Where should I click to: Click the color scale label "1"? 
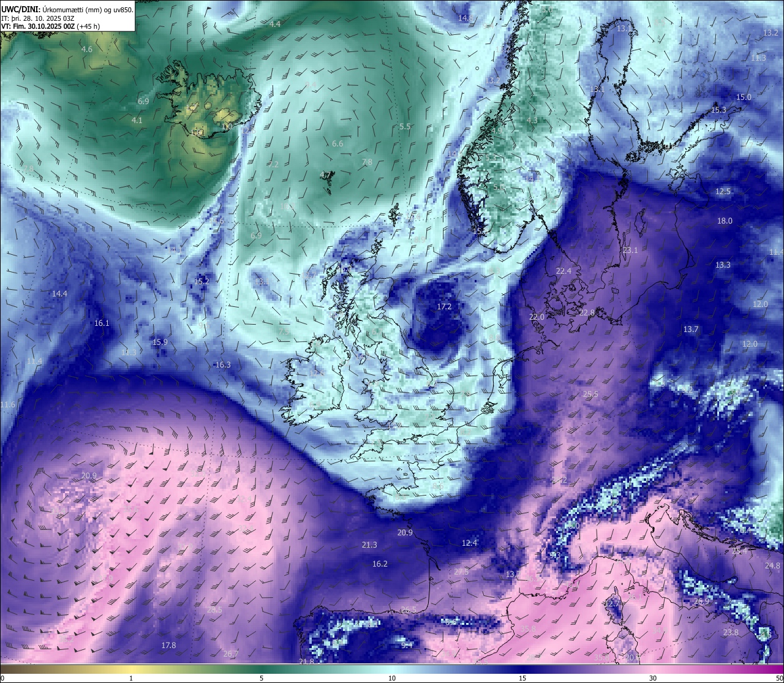coord(131,678)
